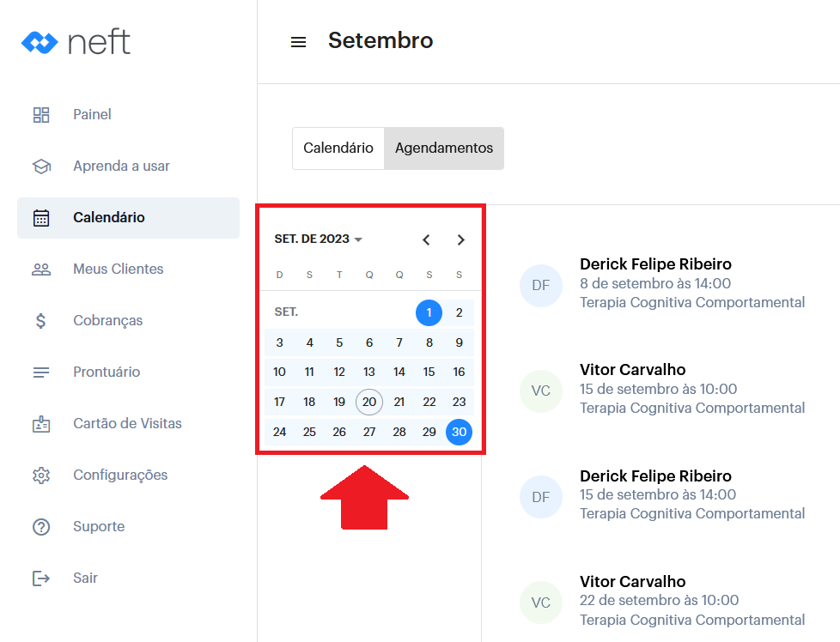This screenshot has height=642, width=840.
Task: Click the Sair logout icon
Action: pyautogui.click(x=41, y=578)
